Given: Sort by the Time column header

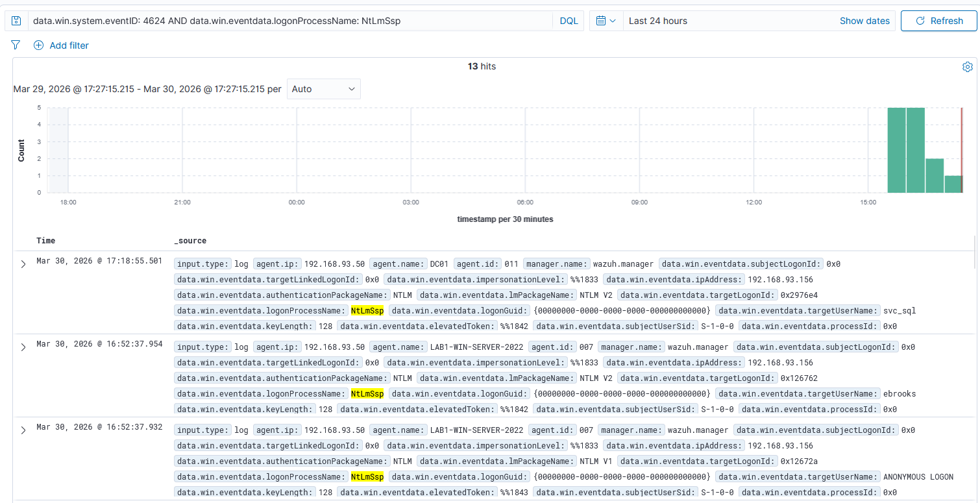Looking at the screenshot, I should (46, 241).
